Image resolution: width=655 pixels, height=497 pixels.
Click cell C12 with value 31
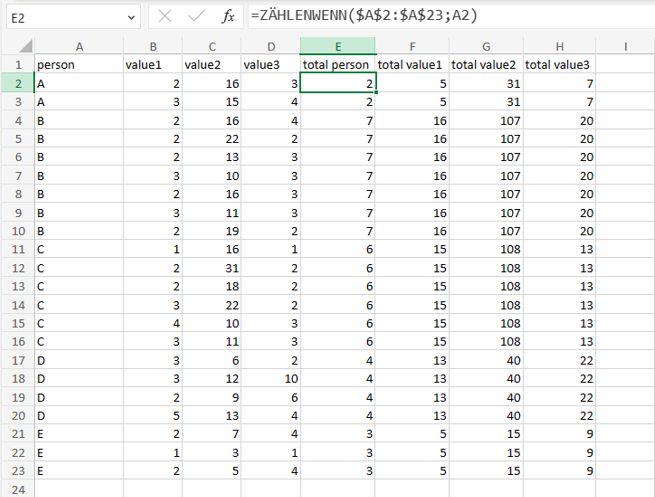tap(212, 268)
